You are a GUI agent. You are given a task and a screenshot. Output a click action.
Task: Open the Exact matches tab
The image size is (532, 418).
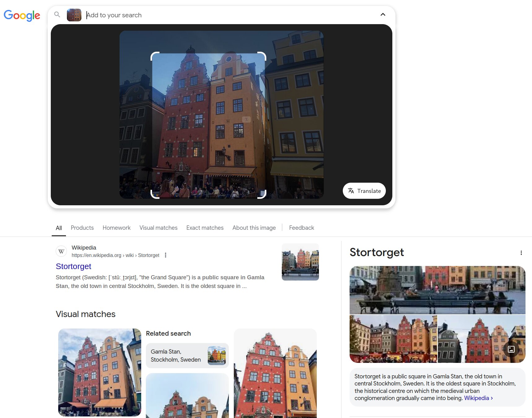click(x=205, y=228)
